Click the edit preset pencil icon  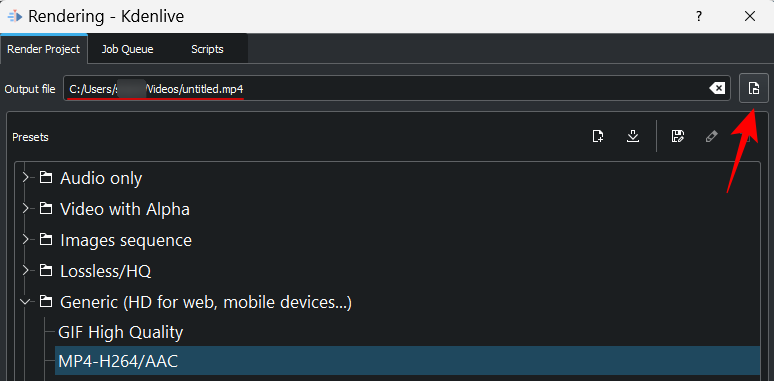point(711,136)
